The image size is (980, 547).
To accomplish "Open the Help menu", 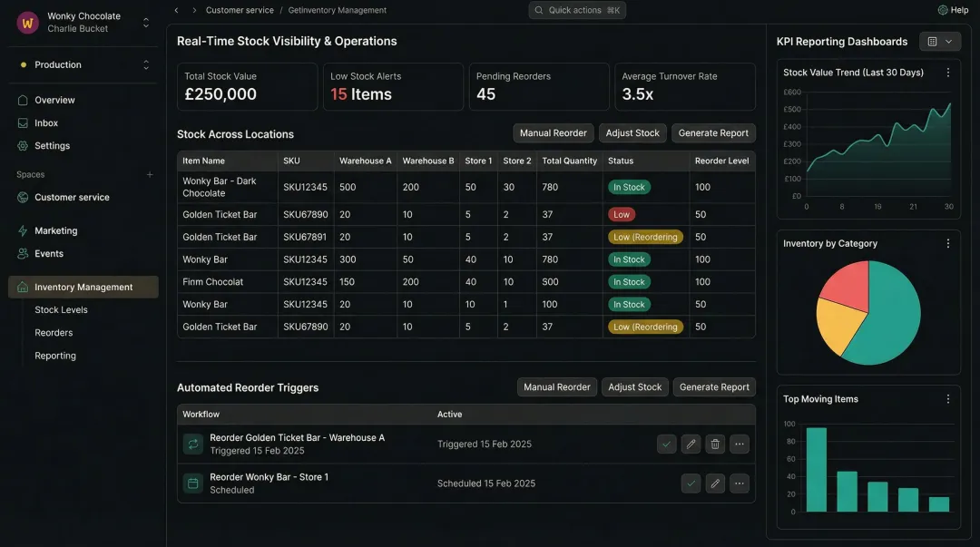I will (x=952, y=10).
